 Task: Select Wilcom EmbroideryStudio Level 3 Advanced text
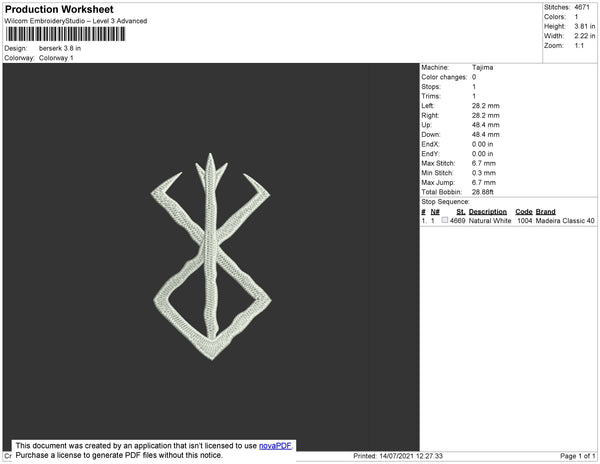pos(76,21)
